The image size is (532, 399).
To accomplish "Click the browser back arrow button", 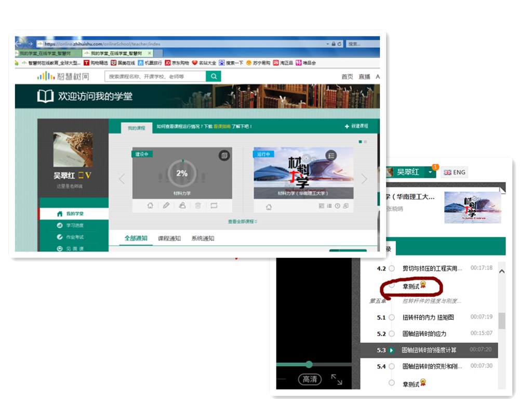I will pyautogui.click(x=19, y=44).
